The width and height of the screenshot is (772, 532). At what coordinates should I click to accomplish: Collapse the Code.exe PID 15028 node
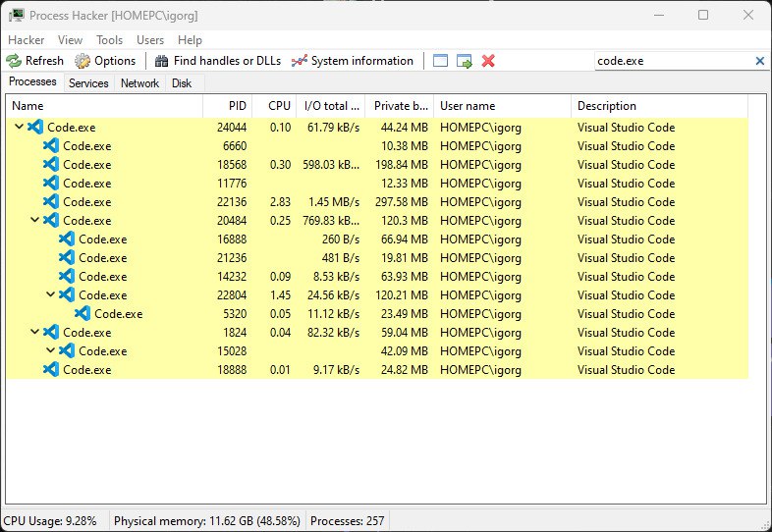click(51, 350)
